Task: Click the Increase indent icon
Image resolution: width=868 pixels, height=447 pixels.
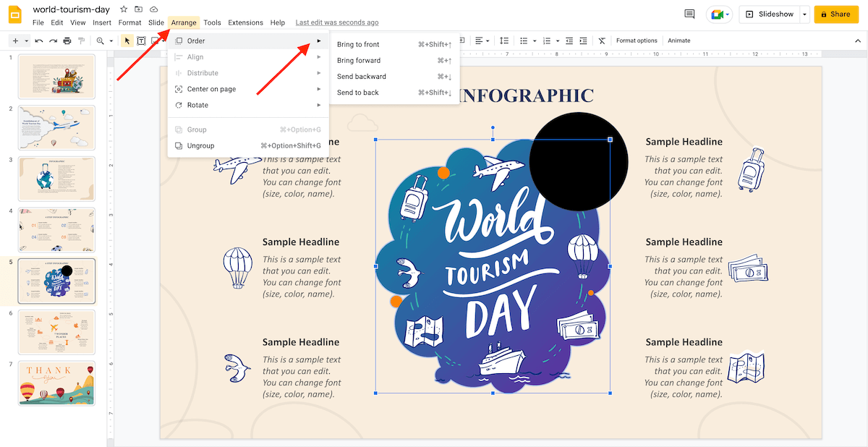Action: (x=583, y=41)
